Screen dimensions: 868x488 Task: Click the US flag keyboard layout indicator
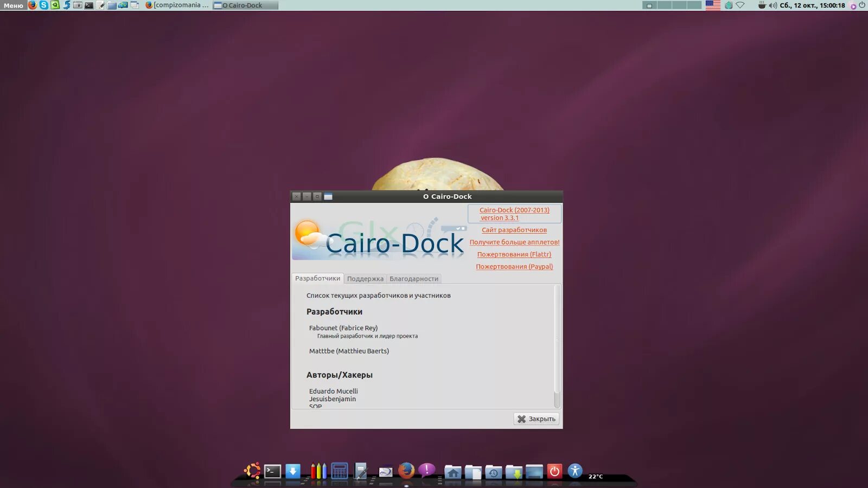pyautogui.click(x=713, y=5)
